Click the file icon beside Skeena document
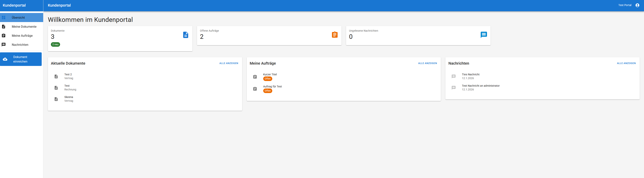Screen dimensions: 644x178 click(56, 99)
